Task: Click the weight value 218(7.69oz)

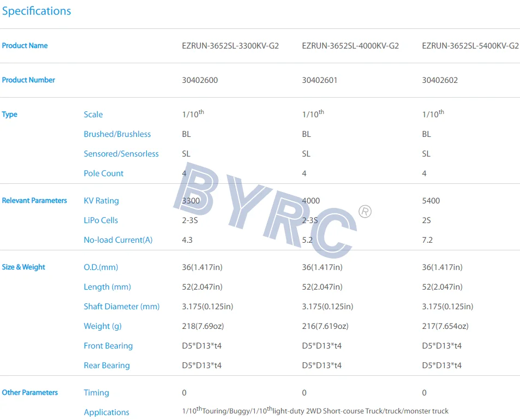Action: pyautogui.click(x=203, y=326)
